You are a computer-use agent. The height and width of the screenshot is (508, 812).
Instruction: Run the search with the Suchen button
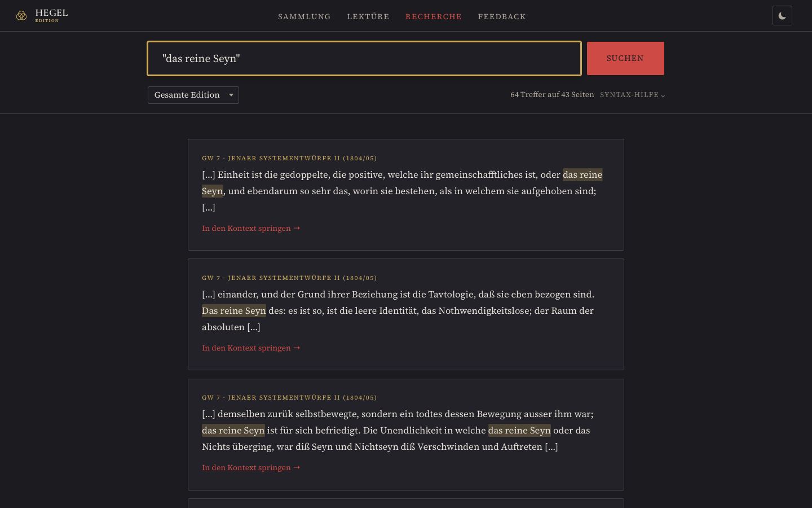coord(625,58)
